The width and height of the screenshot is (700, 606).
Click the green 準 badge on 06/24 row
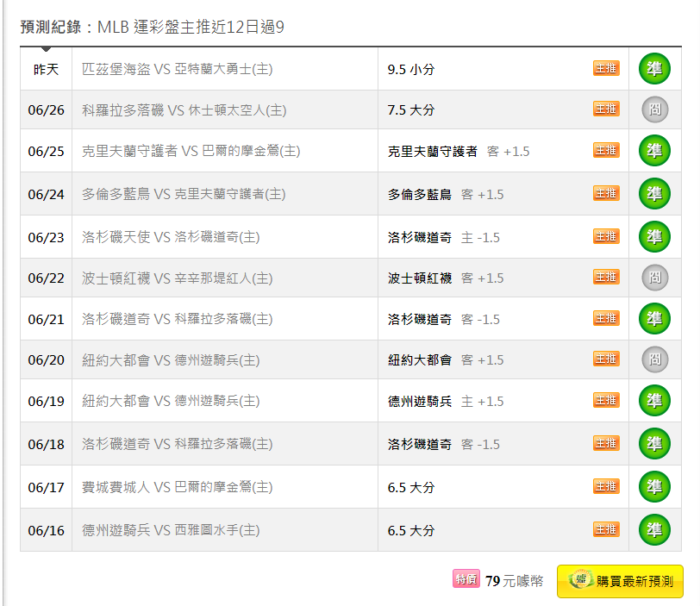click(654, 194)
